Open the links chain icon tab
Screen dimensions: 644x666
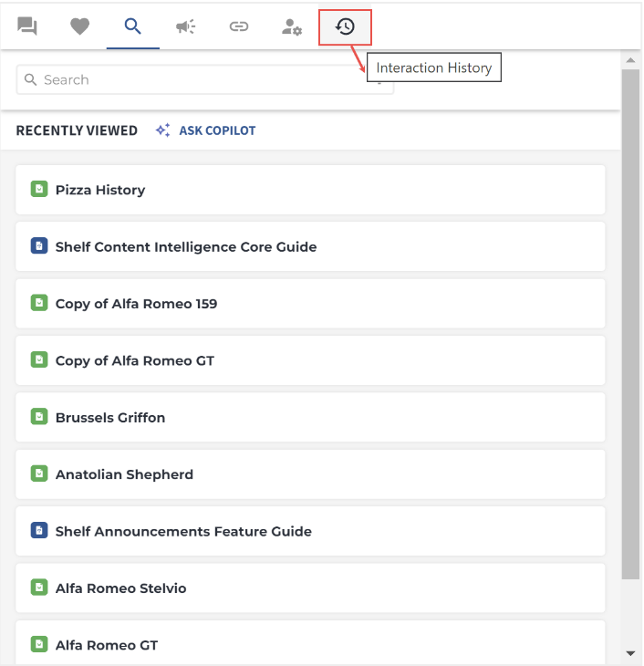239,26
